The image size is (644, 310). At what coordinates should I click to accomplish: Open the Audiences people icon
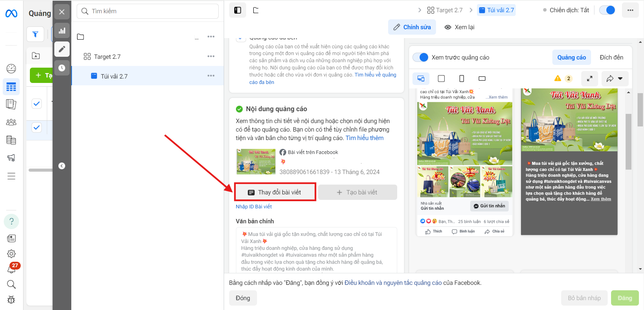[11, 122]
